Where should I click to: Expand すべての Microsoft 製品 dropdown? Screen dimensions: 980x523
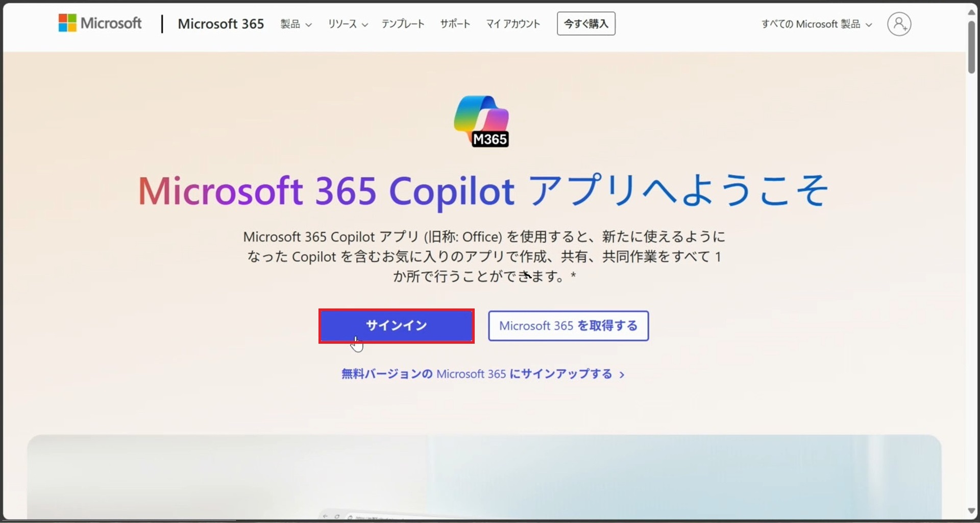pyautogui.click(x=817, y=24)
